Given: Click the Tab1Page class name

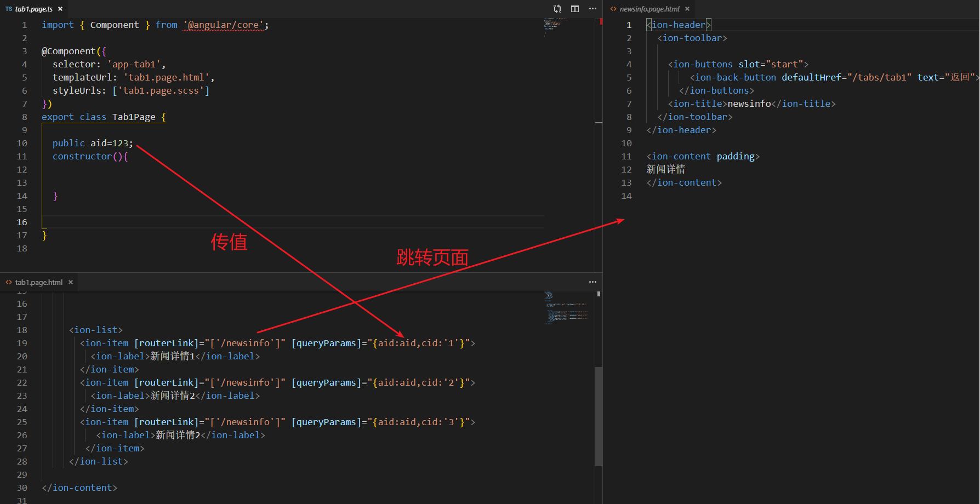Looking at the screenshot, I should pyautogui.click(x=134, y=117).
